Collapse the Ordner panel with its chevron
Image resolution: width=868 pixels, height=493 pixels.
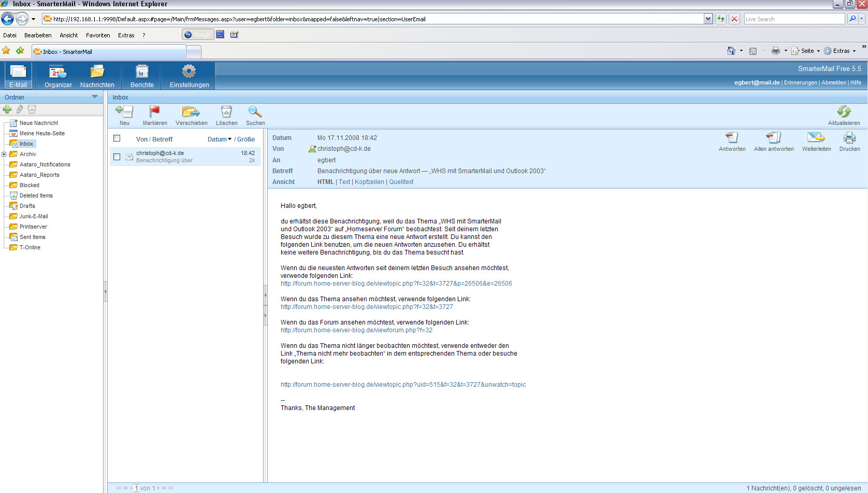pos(95,97)
